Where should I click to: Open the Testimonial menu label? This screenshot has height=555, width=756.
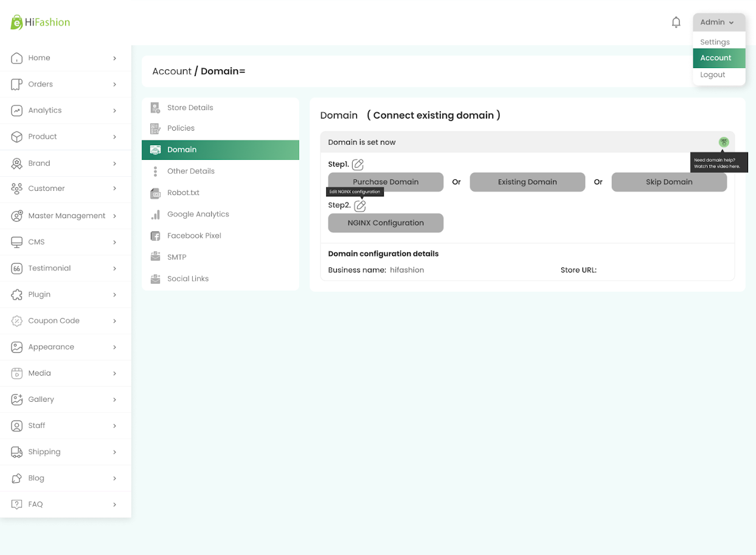click(49, 268)
